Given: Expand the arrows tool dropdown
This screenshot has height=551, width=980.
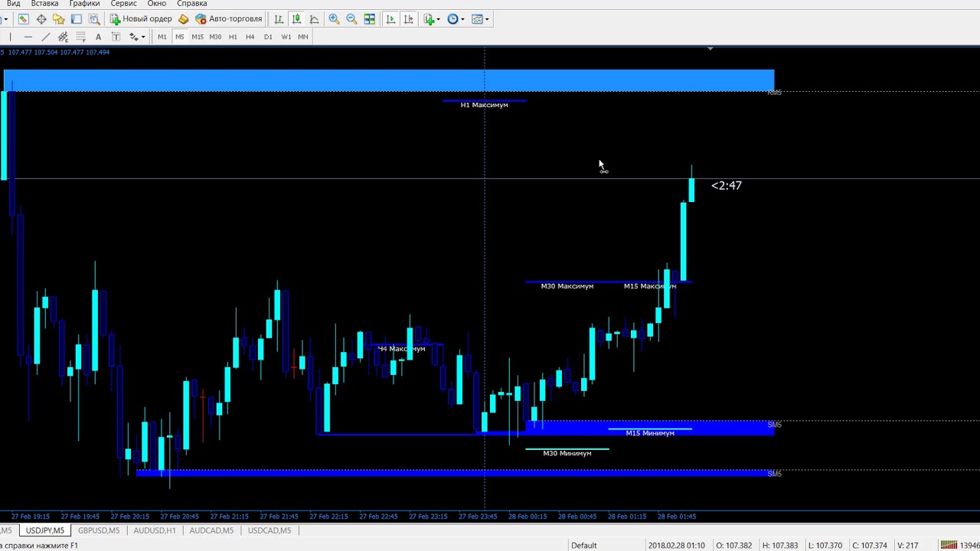Looking at the screenshot, I should click(x=143, y=37).
